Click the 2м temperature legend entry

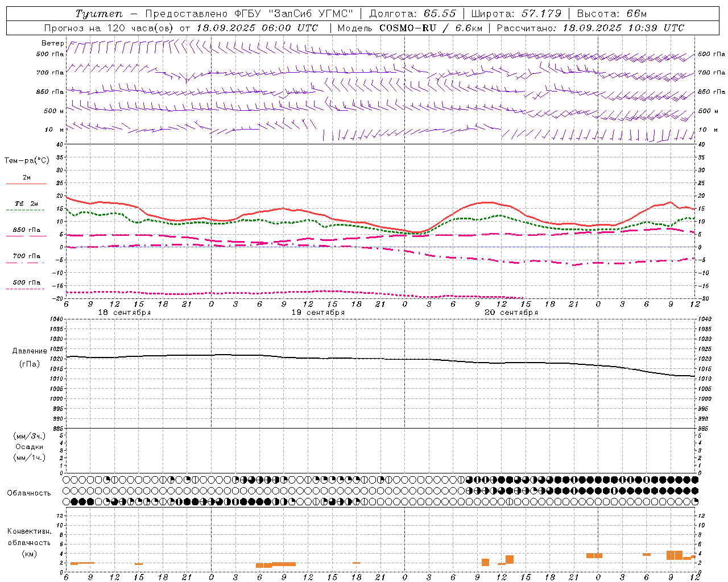(27, 178)
